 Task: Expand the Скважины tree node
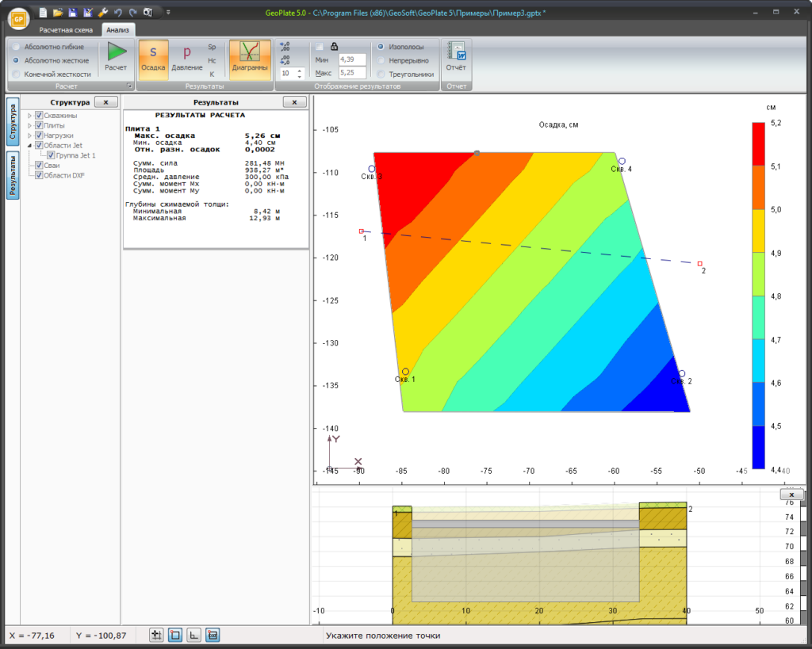click(29, 116)
